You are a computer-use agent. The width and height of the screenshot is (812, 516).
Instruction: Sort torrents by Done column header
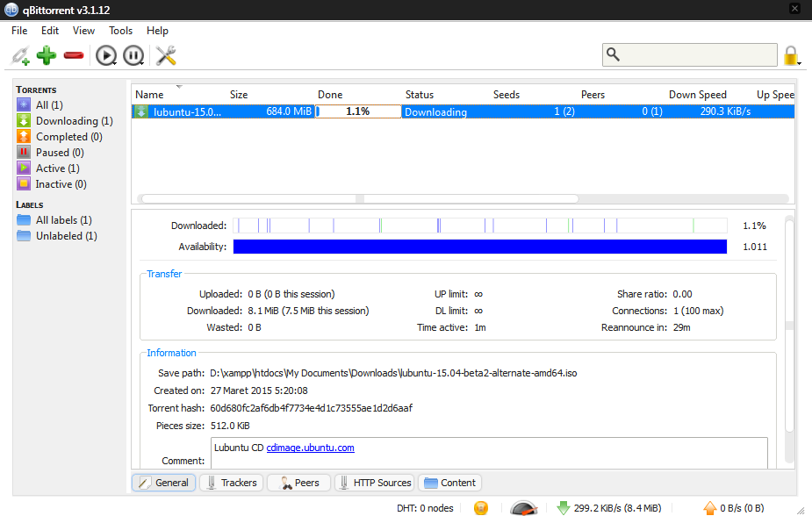click(330, 95)
